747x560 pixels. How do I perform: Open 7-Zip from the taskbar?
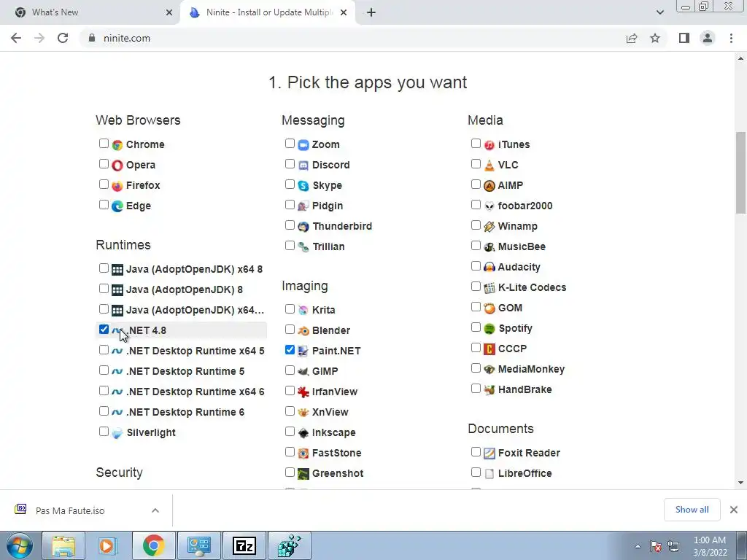[244, 545]
